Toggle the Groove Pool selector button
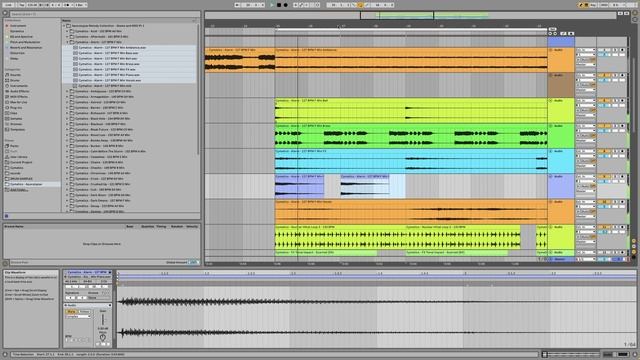This screenshot has height=360, width=640. pyautogui.click(x=5, y=263)
